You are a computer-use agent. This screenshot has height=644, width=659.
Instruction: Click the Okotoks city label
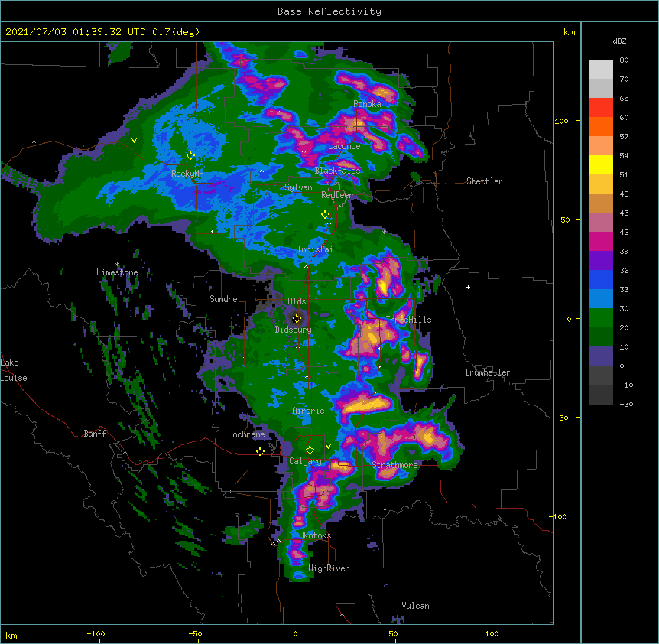(315, 535)
